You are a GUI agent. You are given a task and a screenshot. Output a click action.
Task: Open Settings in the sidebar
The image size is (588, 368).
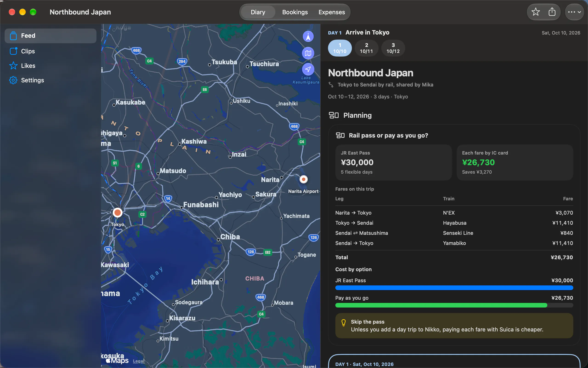[51, 80]
